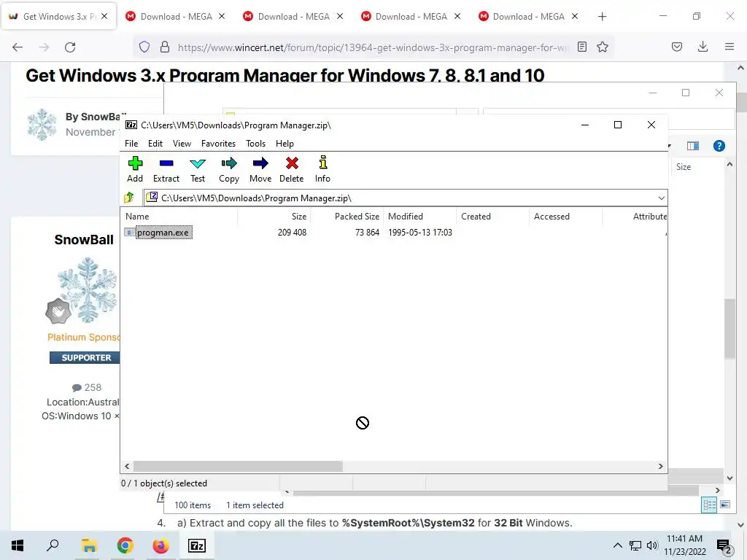Sort by the Name column header

coord(179,216)
